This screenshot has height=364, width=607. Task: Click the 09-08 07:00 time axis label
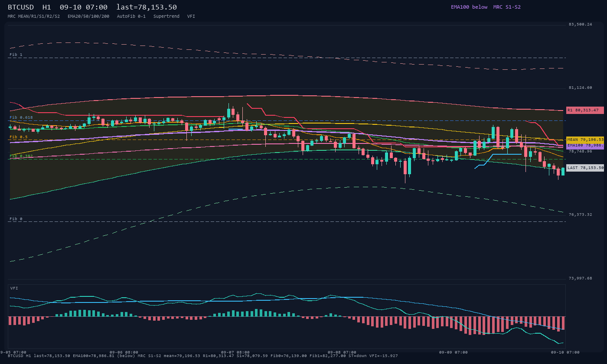coord(342,352)
